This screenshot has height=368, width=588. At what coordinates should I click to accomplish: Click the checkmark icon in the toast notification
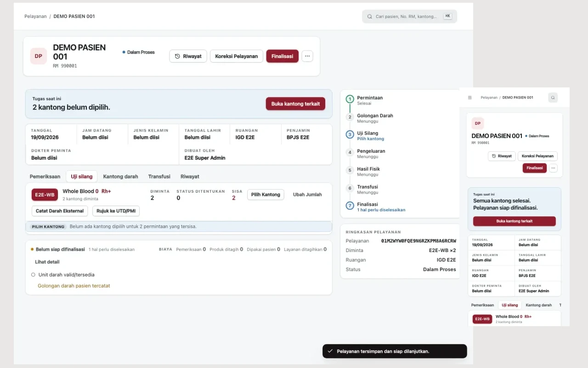click(329, 351)
